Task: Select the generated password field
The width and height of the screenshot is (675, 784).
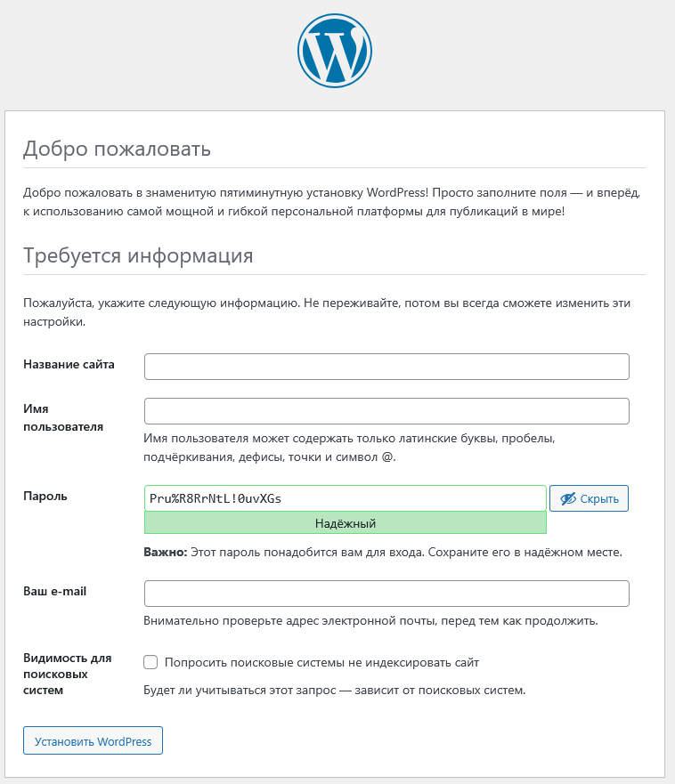Action: 345,498
